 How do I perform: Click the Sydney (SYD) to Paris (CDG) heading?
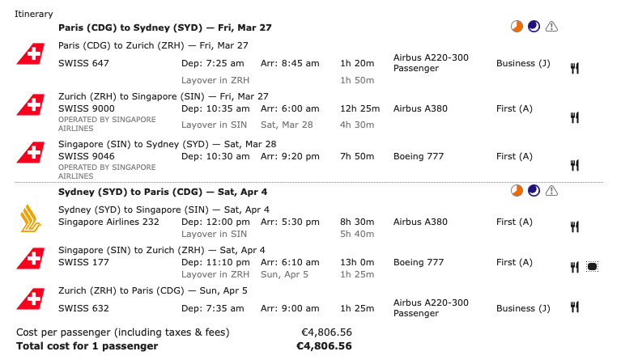[x=162, y=192]
